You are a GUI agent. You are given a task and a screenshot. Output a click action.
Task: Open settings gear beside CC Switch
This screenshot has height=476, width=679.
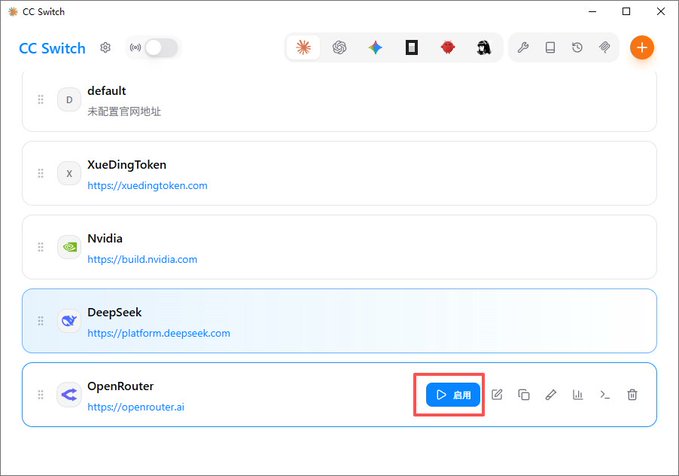pos(105,48)
